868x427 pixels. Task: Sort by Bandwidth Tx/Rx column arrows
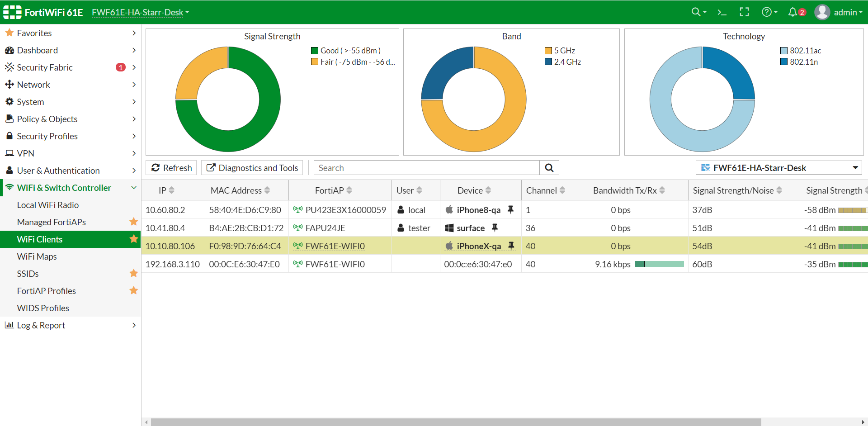pos(662,190)
